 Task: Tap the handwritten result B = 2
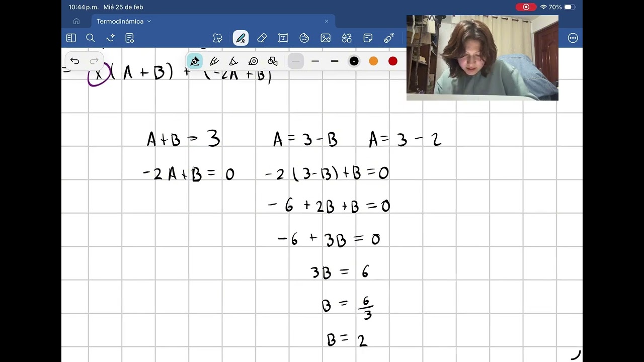347,340
